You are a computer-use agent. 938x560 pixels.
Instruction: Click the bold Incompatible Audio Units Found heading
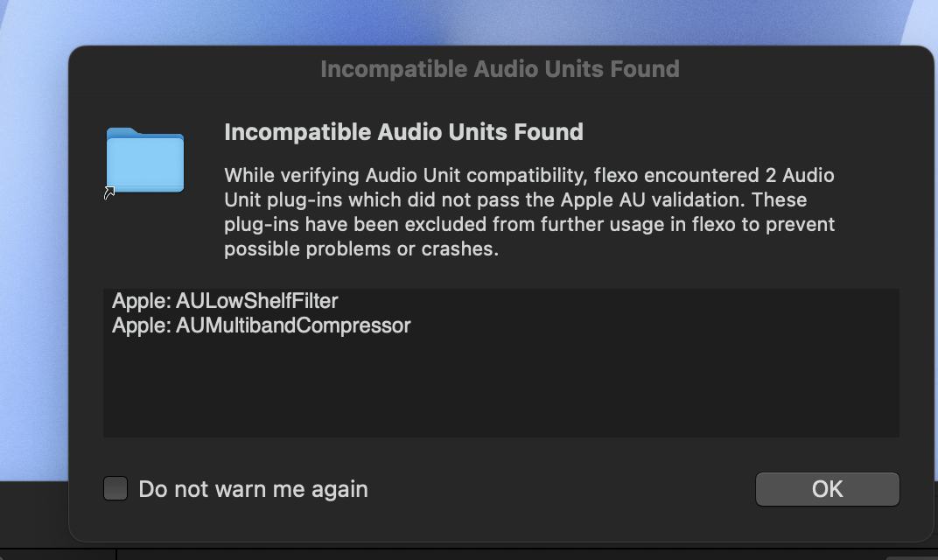click(403, 132)
